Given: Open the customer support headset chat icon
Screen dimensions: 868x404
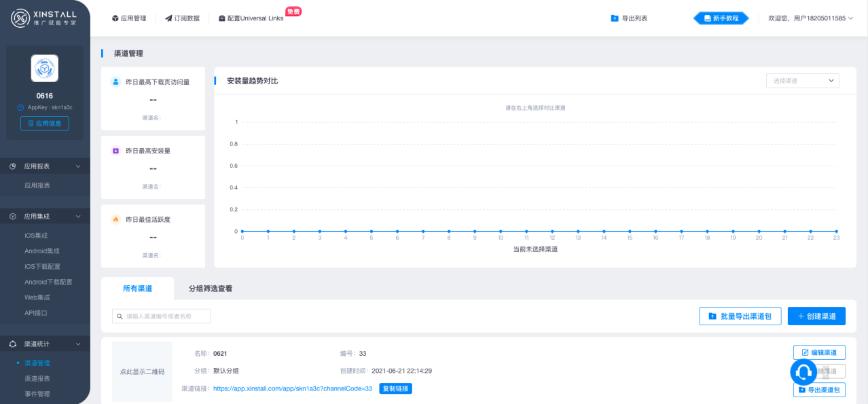Looking at the screenshot, I should click(x=803, y=372).
